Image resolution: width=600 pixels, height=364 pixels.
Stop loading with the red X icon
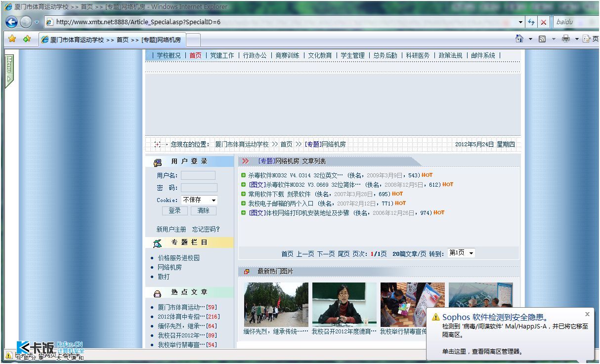pyautogui.click(x=544, y=22)
